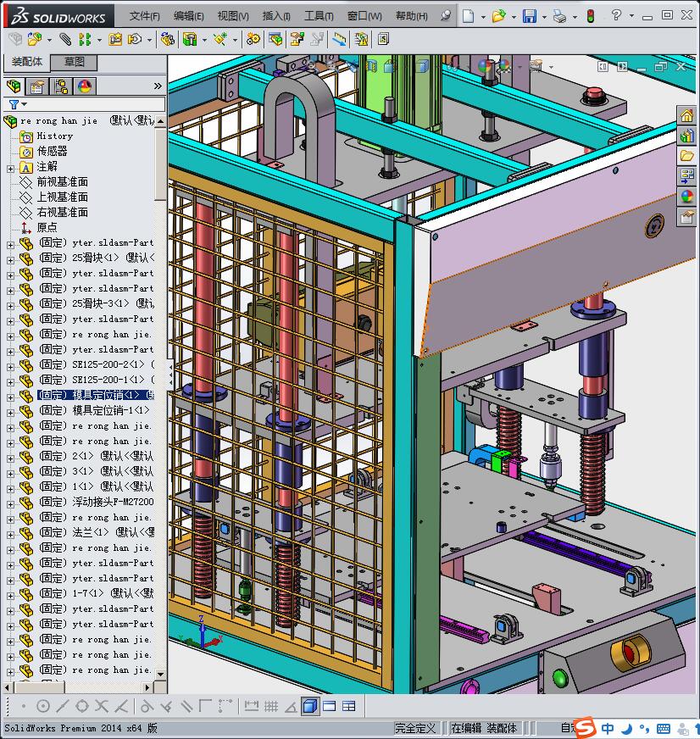Viewport: 700px width, 739px height.
Task: Open SolidWorks Resources home icon in task pane
Action: click(x=686, y=115)
